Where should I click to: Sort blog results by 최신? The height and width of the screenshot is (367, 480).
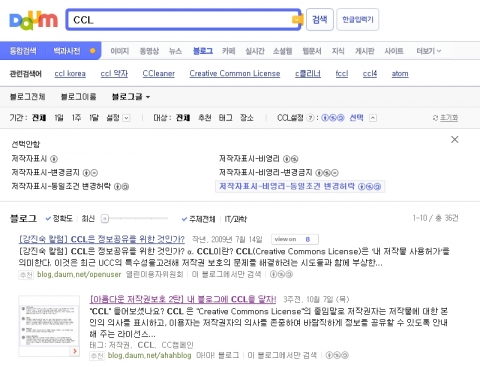[88, 219]
